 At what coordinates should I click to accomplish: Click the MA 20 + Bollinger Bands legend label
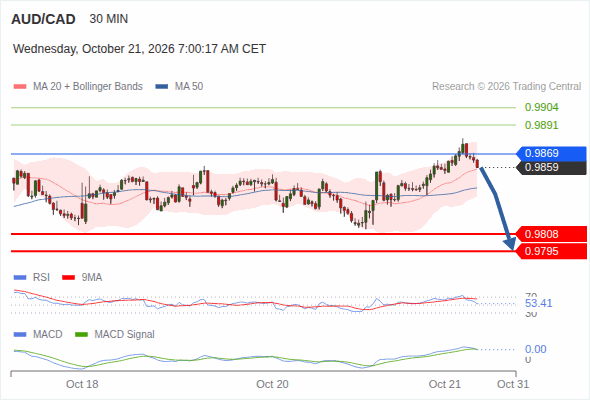[x=88, y=87]
